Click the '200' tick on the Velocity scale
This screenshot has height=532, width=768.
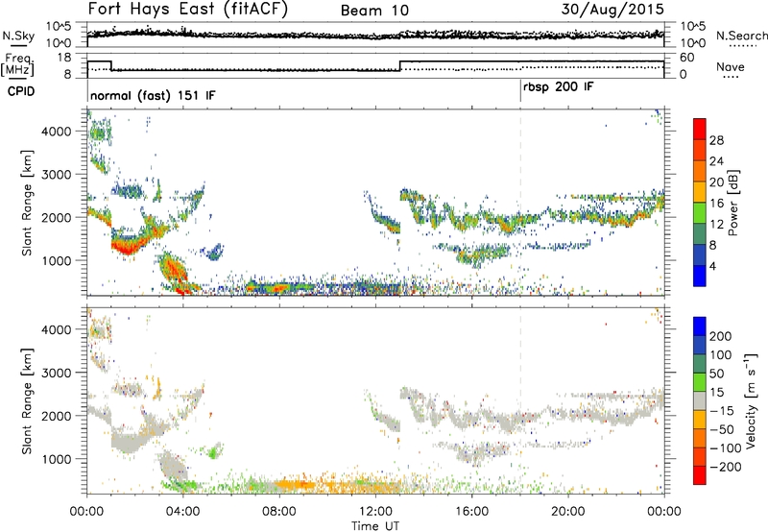(721, 336)
